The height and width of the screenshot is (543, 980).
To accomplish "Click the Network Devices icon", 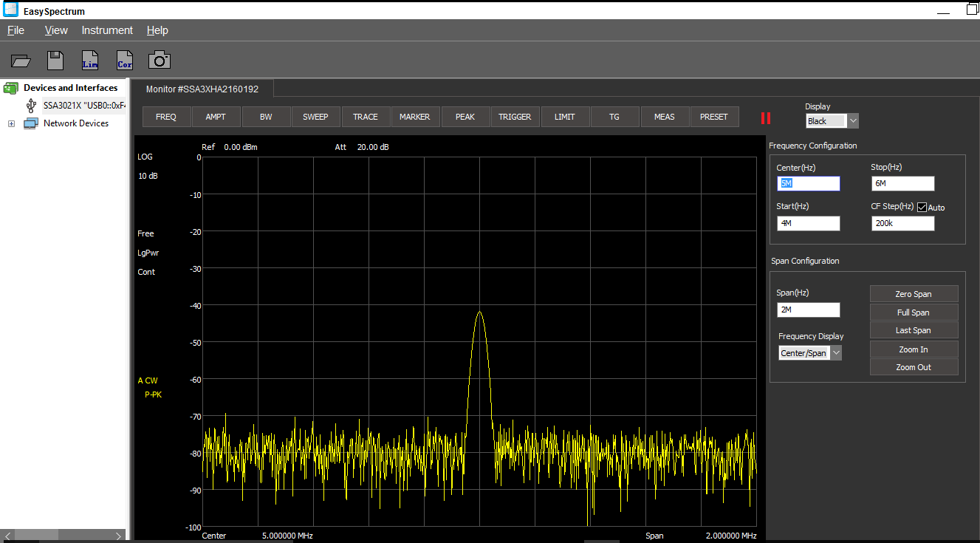I will (x=30, y=124).
